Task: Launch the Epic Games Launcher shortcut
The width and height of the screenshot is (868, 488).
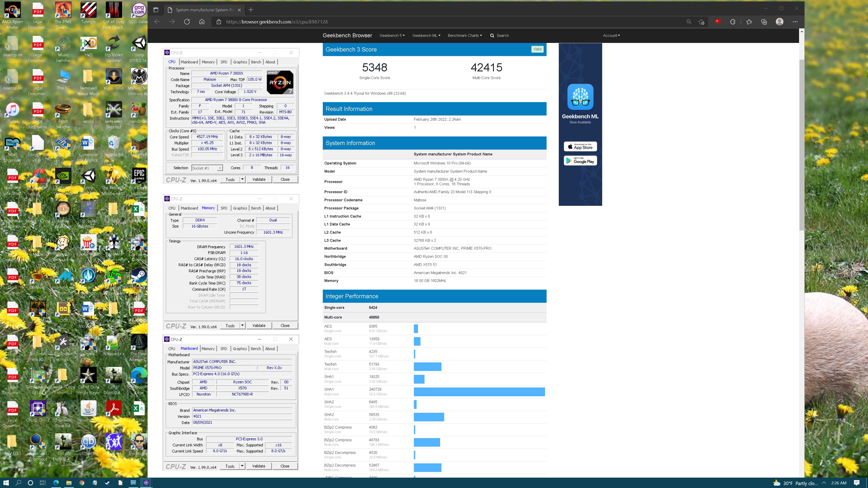Action: [139, 181]
